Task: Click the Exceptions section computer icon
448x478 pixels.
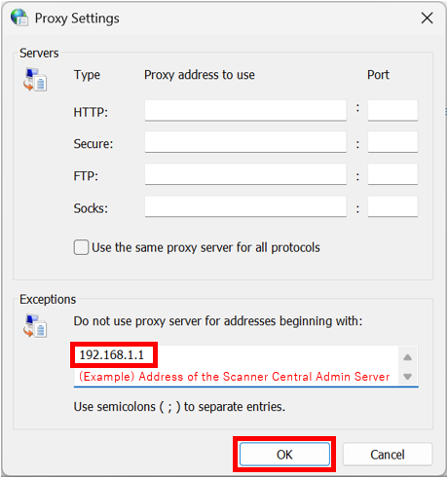Action: coord(35,326)
